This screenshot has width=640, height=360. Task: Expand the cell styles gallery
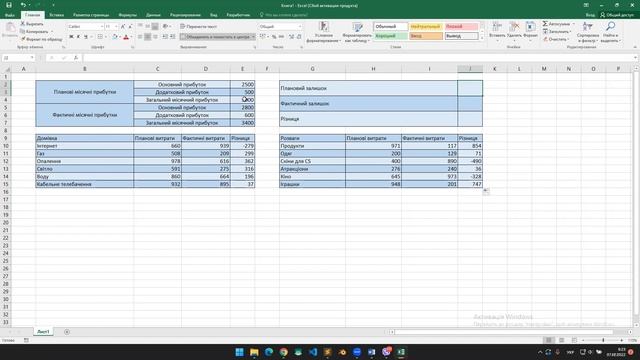[482, 39]
